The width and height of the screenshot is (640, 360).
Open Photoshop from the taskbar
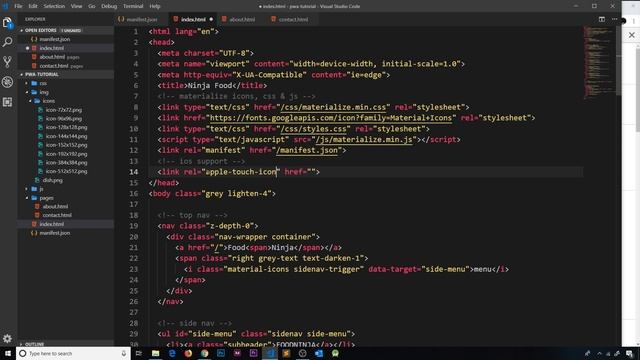(x=221, y=353)
